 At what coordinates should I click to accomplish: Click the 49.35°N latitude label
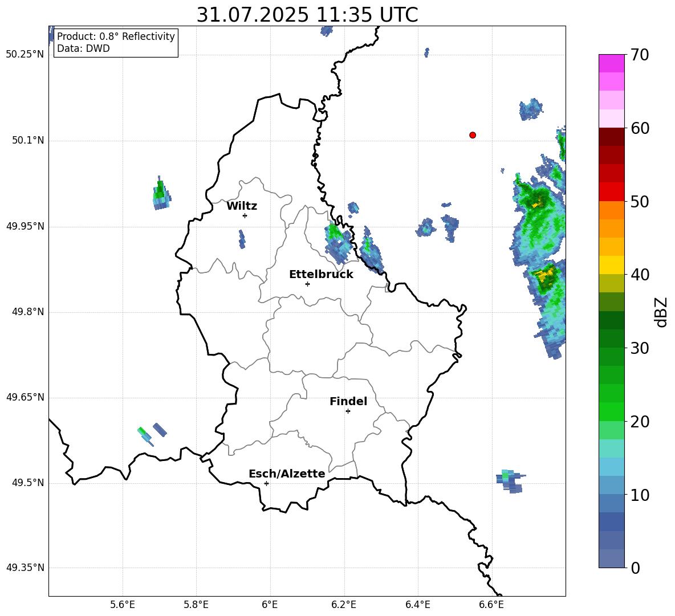click(x=25, y=568)
